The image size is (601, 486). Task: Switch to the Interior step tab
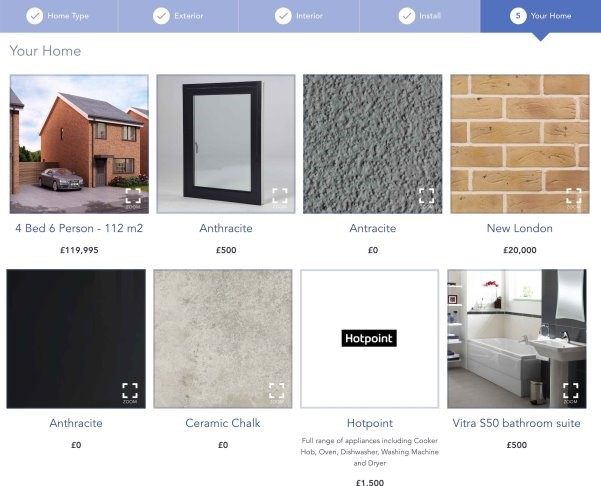299,16
